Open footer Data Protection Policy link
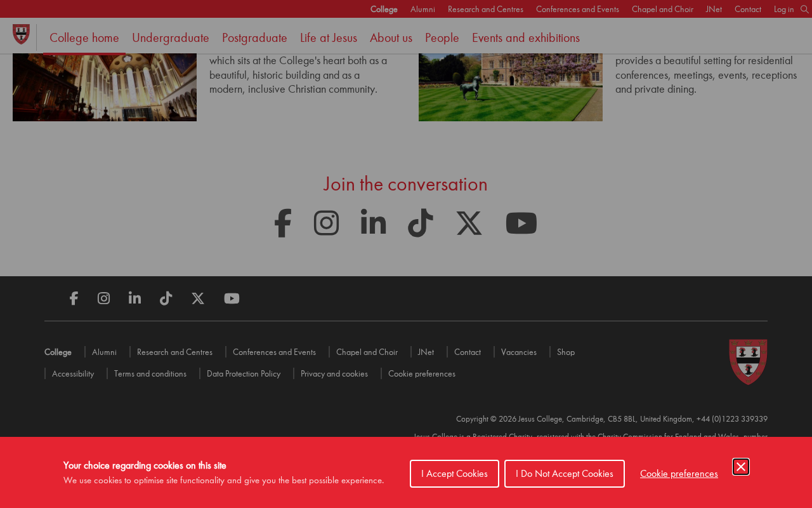 click(244, 373)
